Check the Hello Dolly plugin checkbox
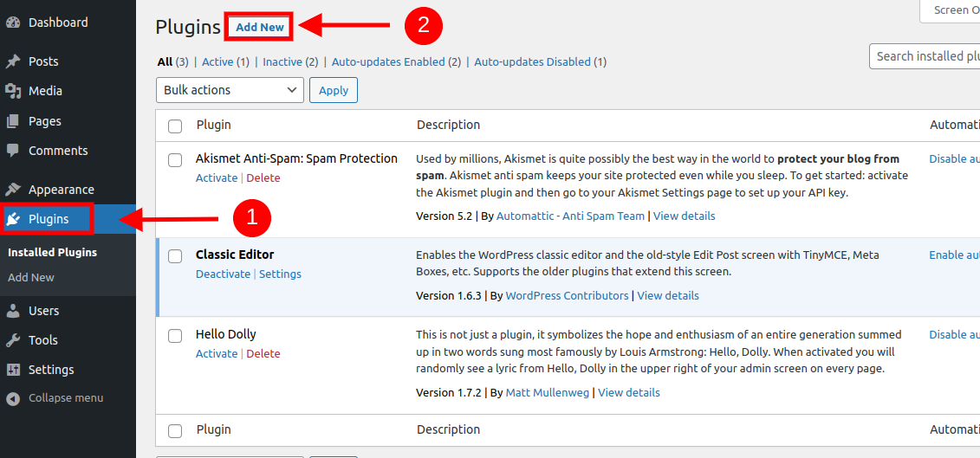 (x=175, y=336)
